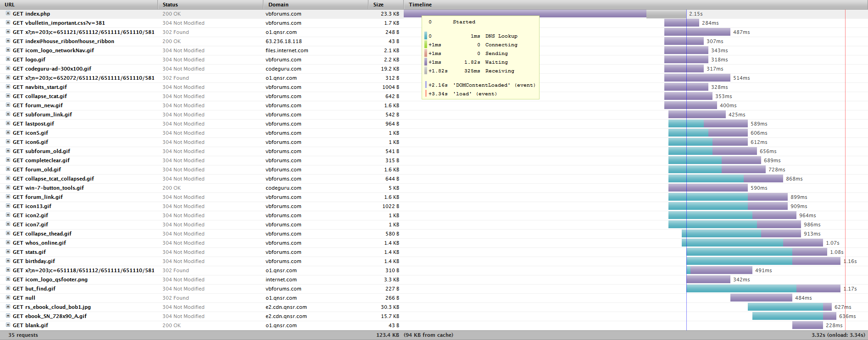Click the Connecting color swatch in tooltip
Viewport: 868px width, 340px height.
click(426, 44)
